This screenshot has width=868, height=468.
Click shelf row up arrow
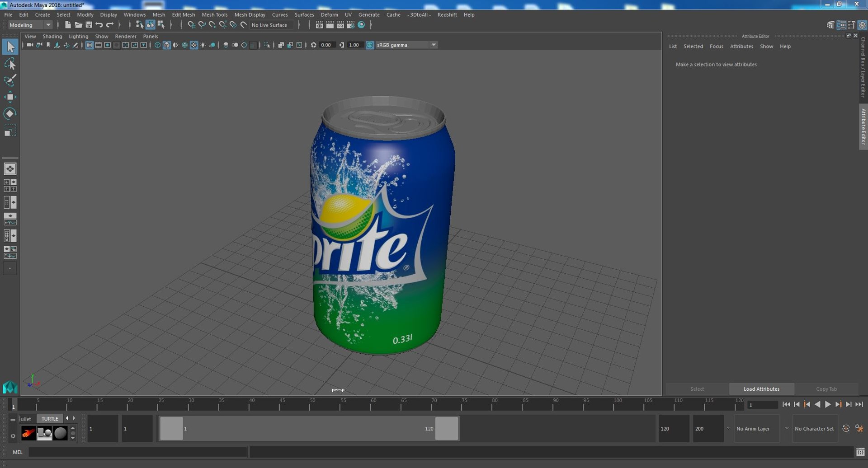point(73,427)
